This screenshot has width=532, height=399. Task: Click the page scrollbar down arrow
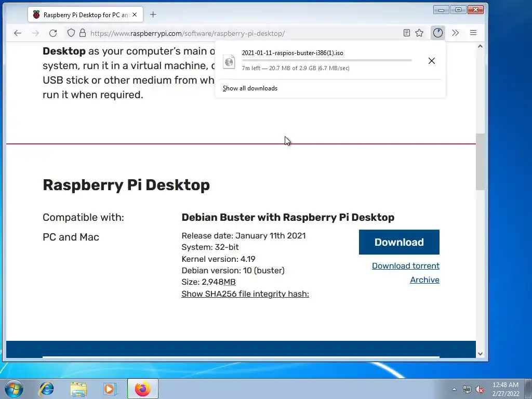pos(480,353)
